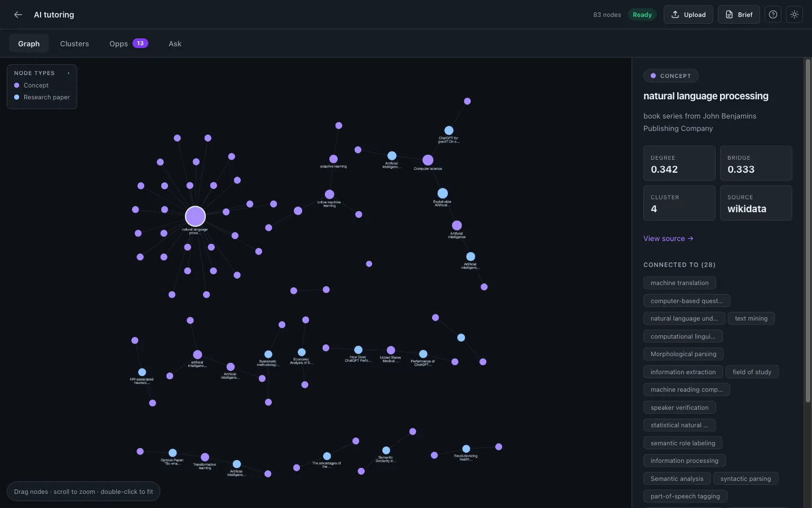Open the Opps tab
This screenshot has width=812, height=508.
(x=129, y=43)
